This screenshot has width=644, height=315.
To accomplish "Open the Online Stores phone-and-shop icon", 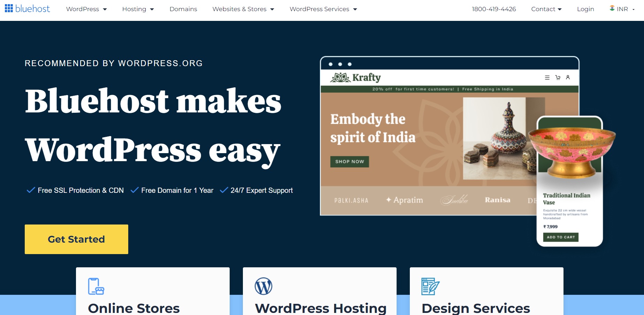I will pos(96,286).
